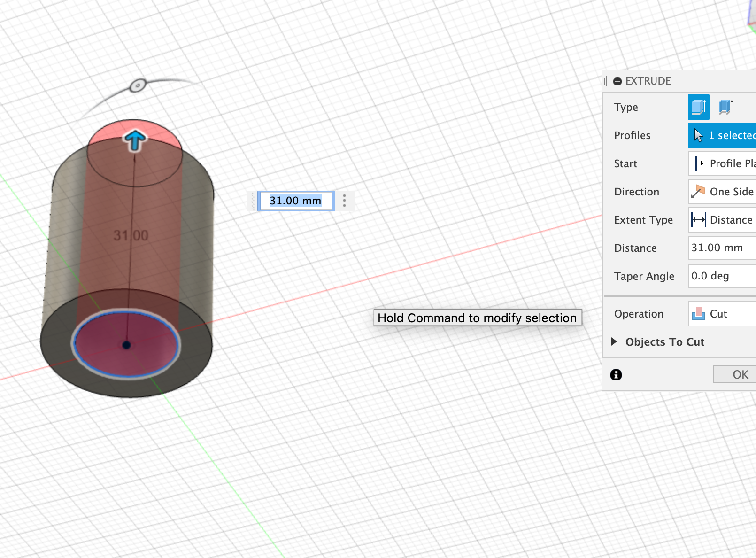Image resolution: width=756 pixels, height=558 pixels.
Task: Select the thin Extrude type icon
Action: (725, 107)
